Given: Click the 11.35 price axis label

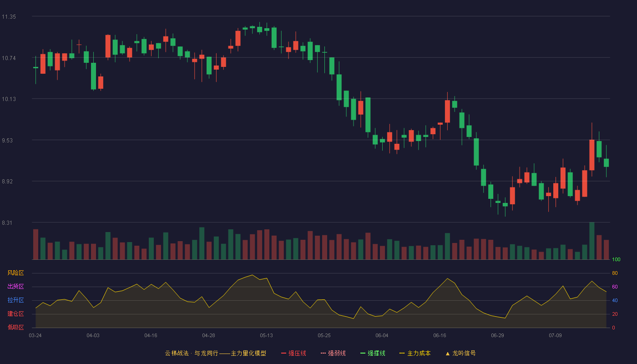Looking at the screenshot, I should [x=9, y=17].
